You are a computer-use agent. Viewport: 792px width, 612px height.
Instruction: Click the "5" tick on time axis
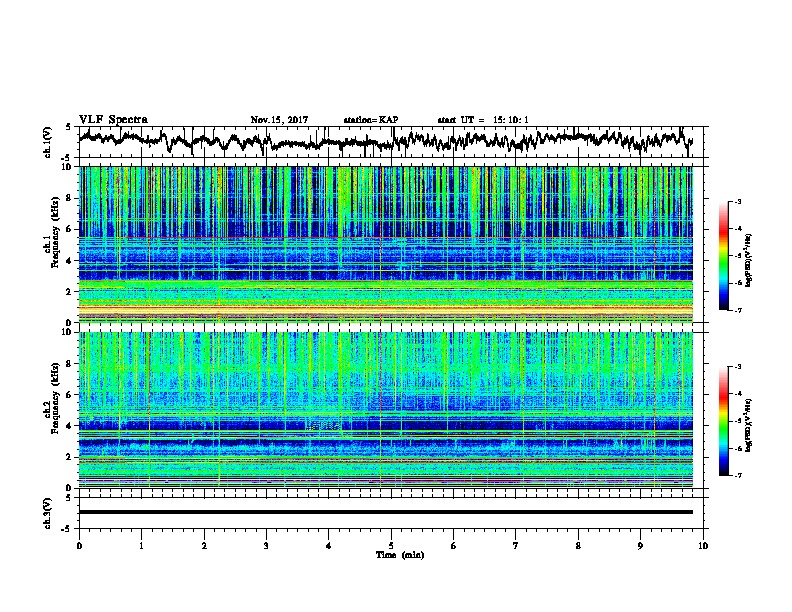(391, 546)
